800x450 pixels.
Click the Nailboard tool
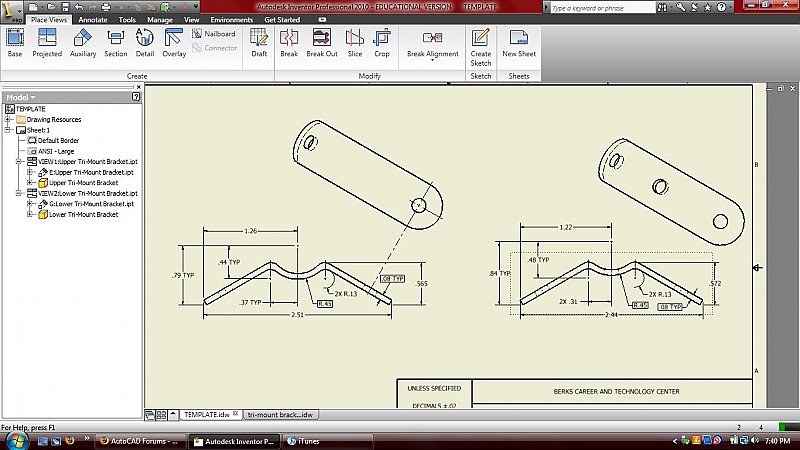point(214,34)
